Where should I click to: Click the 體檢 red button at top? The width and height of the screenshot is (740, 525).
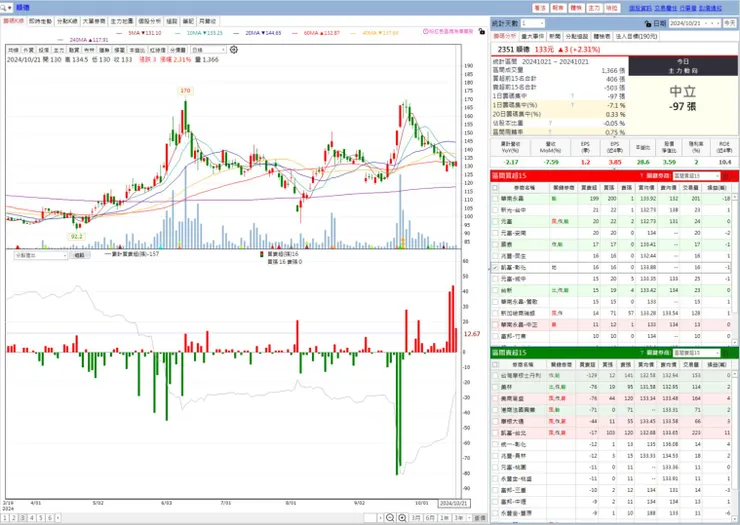pyautogui.click(x=576, y=8)
